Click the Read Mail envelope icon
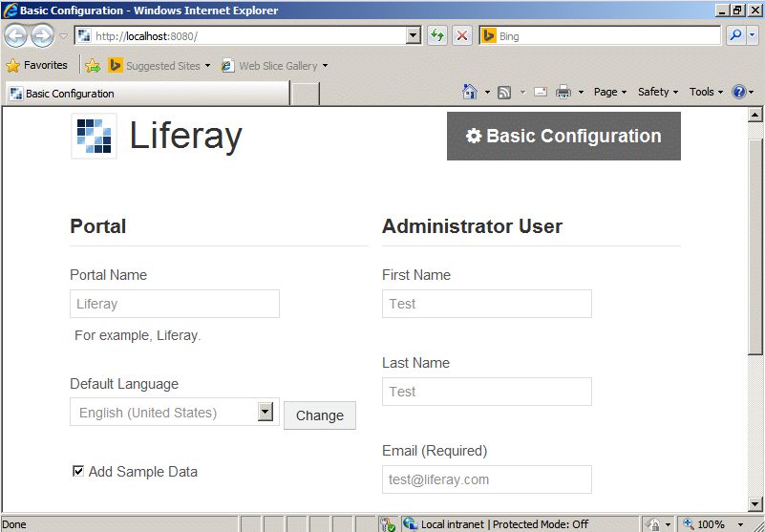Screen dimensions: 765x532 click(x=541, y=92)
